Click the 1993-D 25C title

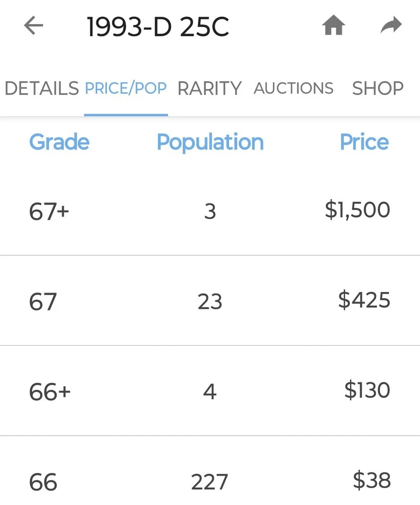pyautogui.click(x=158, y=27)
